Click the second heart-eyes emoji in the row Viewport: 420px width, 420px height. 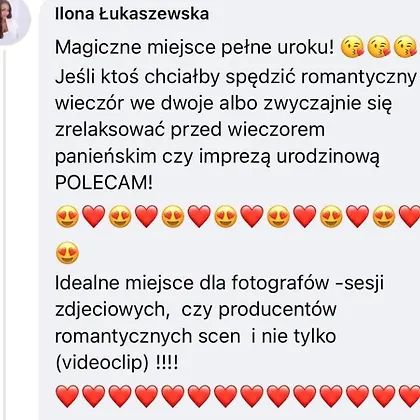120,217
